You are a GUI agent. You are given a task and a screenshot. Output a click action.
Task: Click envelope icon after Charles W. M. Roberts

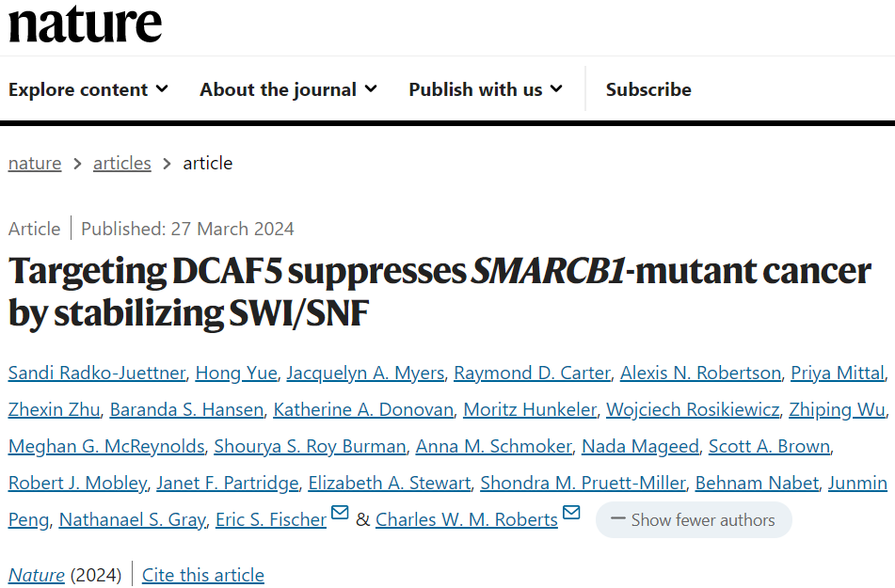point(571,512)
